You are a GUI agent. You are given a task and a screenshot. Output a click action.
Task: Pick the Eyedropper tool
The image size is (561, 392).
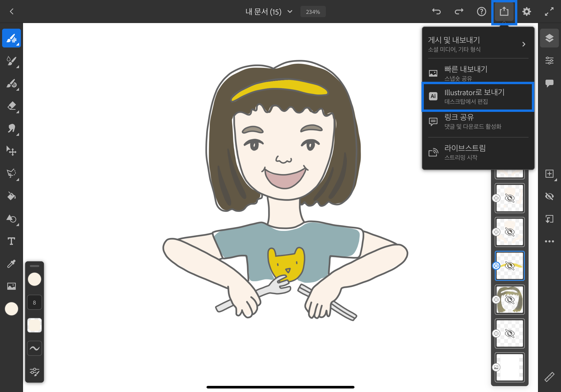(12, 264)
